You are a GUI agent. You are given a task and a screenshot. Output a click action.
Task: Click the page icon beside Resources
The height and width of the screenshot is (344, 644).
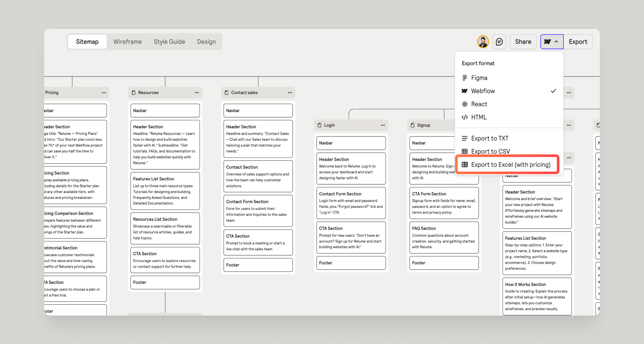[134, 92]
